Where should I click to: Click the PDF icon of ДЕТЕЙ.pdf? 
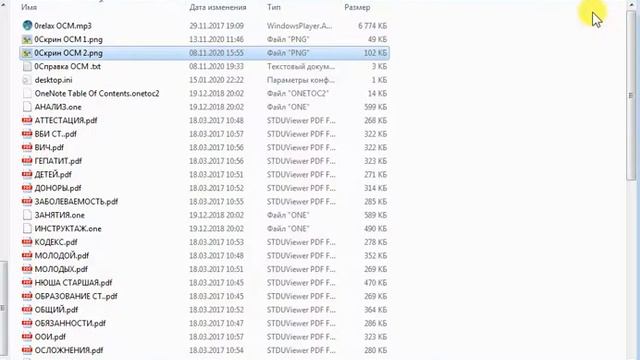coord(27,174)
